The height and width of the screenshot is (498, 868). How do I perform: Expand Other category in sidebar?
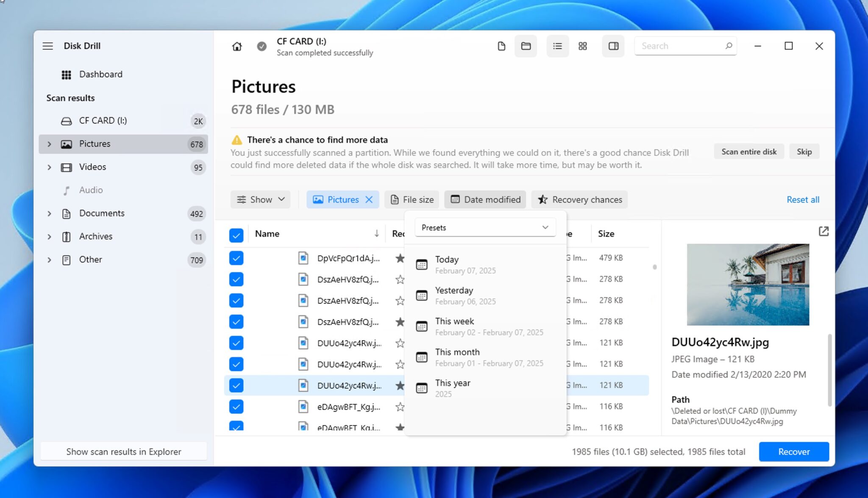(x=49, y=260)
